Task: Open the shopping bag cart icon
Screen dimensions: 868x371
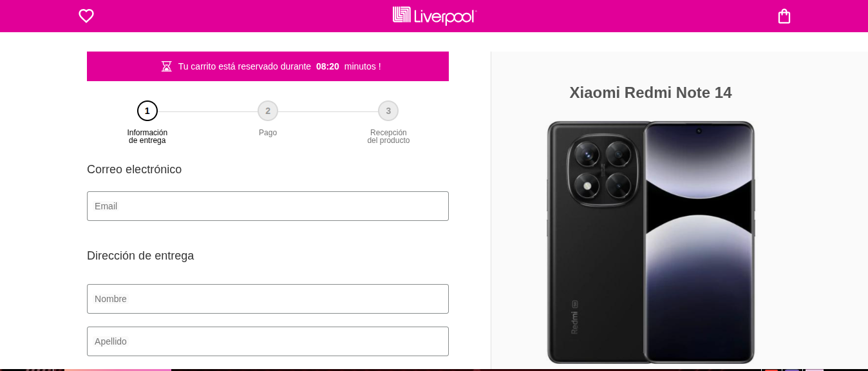Action: [784, 16]
